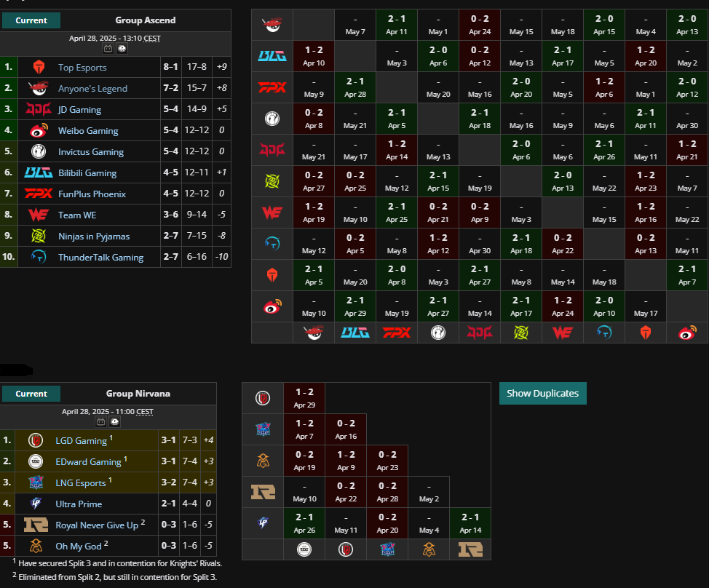
Task: Open Bilibili stream icon under Group Ascend date
Action: click(108, 49)
